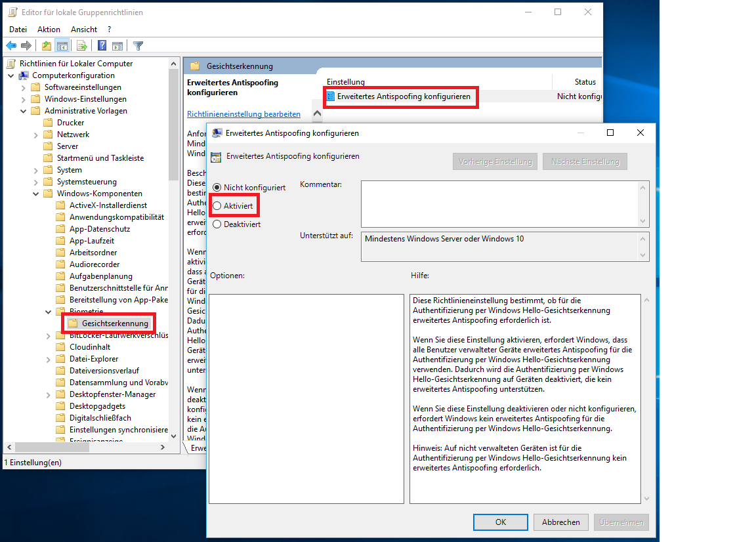Select the Deaktiviert radio button
This screenshot has width=756, height=542.
click(x=217, y=224)
